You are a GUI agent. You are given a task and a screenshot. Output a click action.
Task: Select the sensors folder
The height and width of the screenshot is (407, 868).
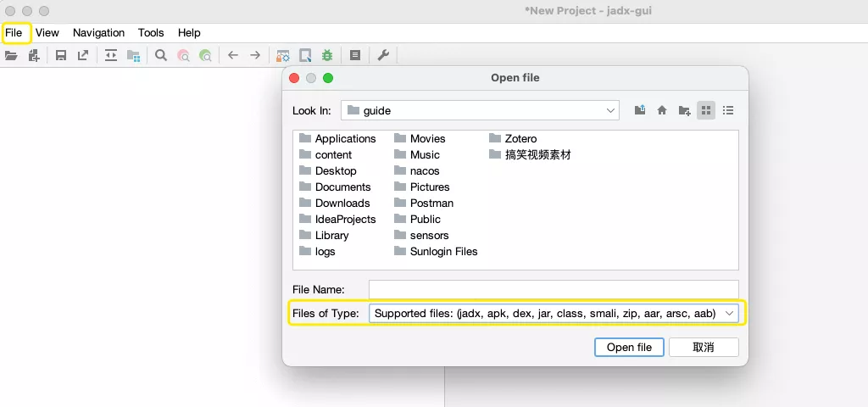click(x=421, y=235)
